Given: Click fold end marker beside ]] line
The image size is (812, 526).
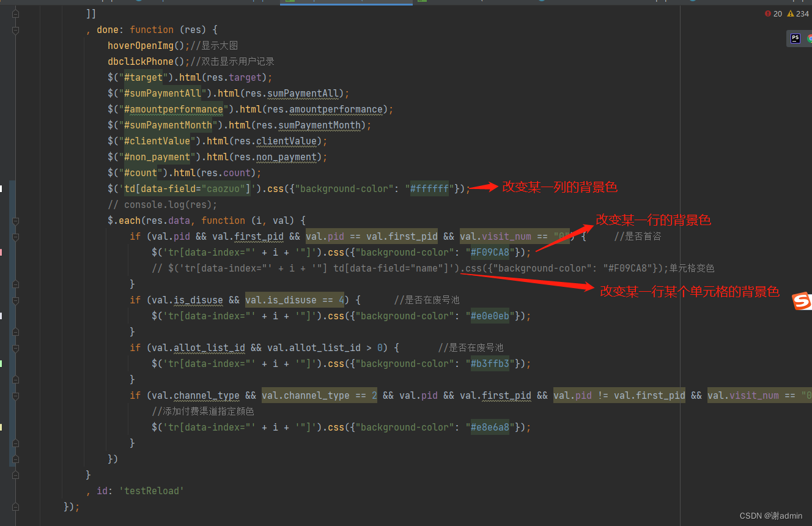Looking at the screenshot, I should (x=16, y=13).
